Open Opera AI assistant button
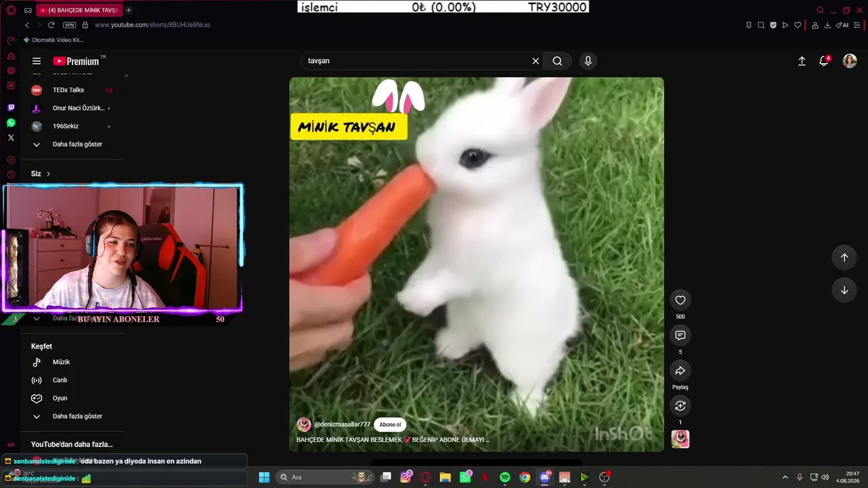868x488 pixels. pos(842,25)
